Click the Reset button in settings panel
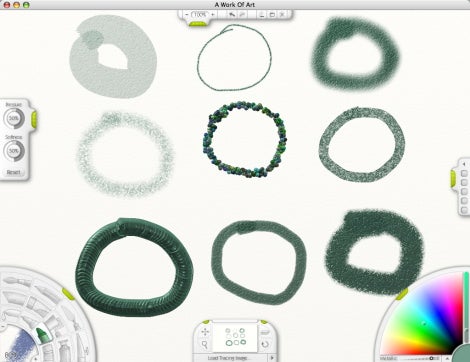Image resolution: width=470 pixels, height=362 pixels. 13,172
